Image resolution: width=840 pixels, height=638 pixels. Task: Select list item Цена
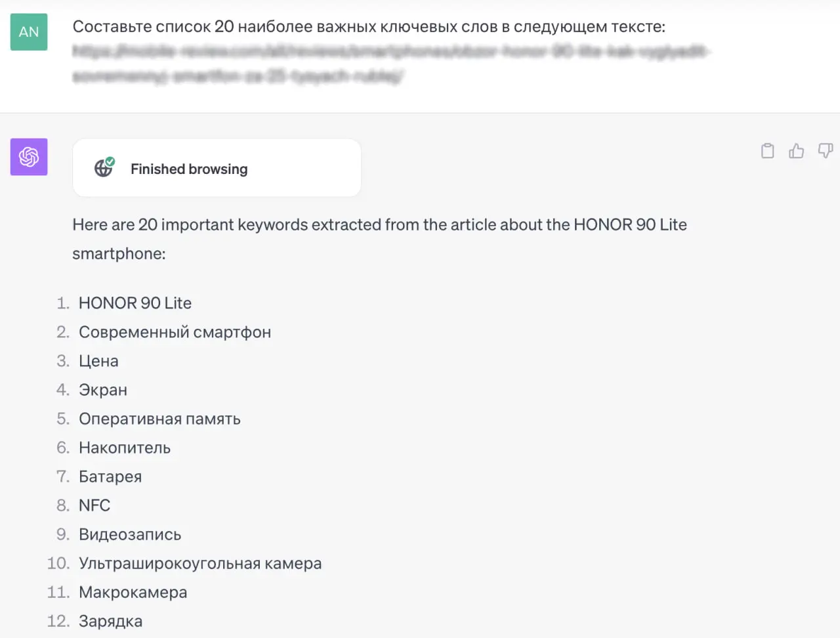pos(98,361)
